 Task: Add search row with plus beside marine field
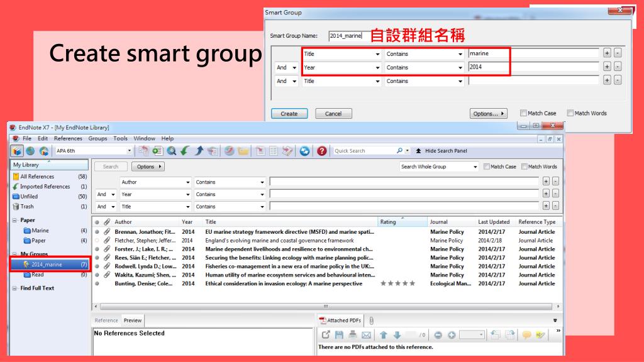[x=607, y=53]
